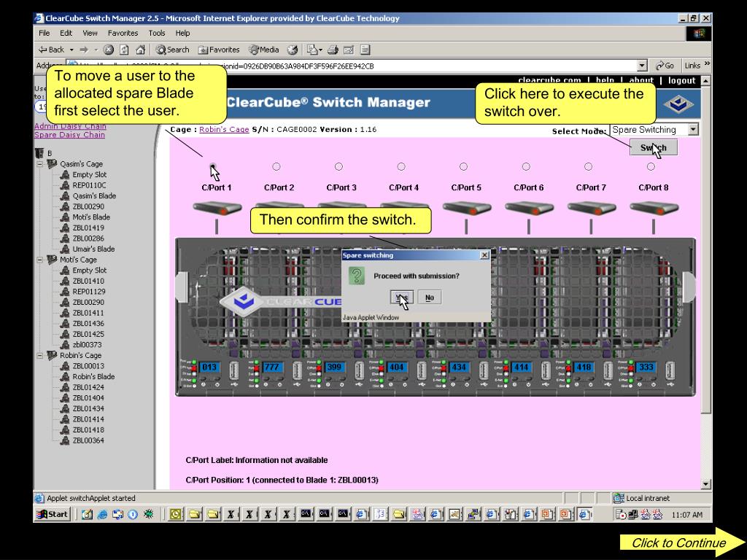Screen dimensions: 747x560
Task: Select Qasim's Blade in the tree
Action: [94, 195]
